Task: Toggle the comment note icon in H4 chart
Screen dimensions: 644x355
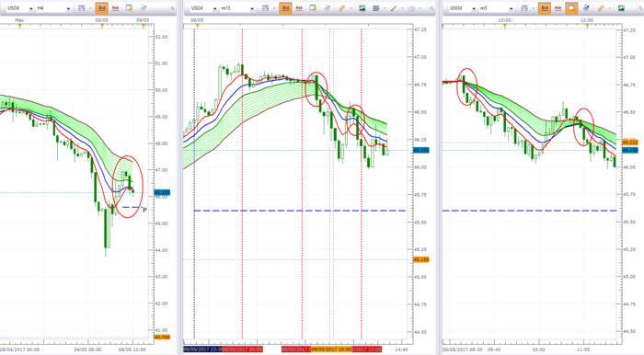Action: tap(129, 8)
